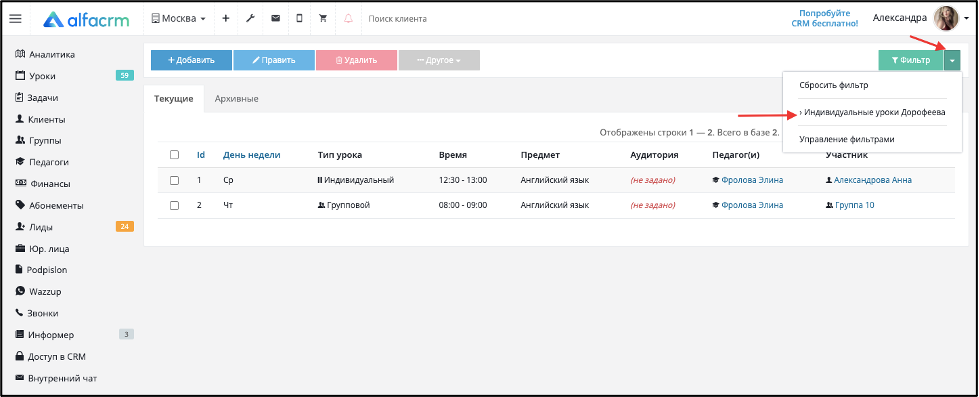Expand the Другое actions dropdown
The width and height of the screenshot is (979, 397).
point(439,61)
